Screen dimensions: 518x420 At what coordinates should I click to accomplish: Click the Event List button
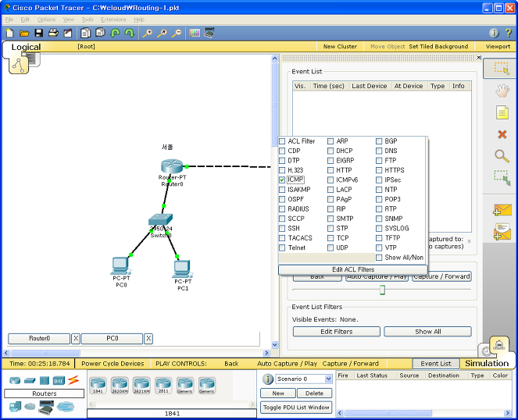pyautogui.click(x=436, y=364)
